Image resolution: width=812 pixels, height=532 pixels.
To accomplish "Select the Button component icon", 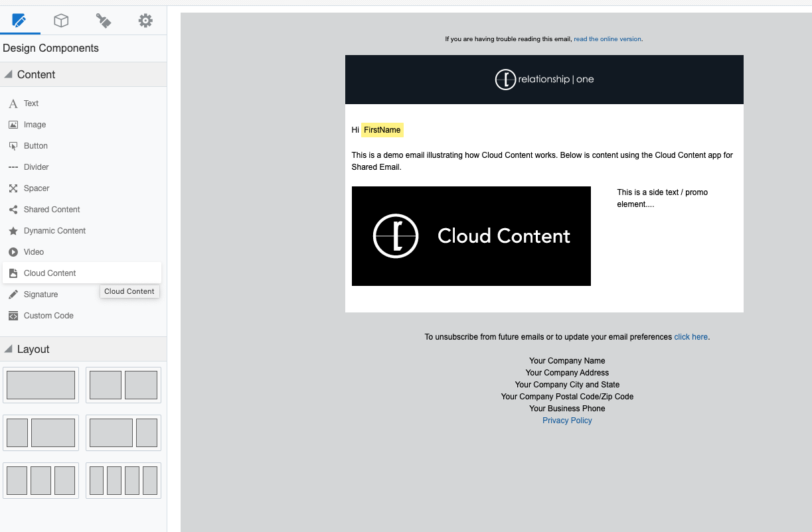I will [13, 146].
